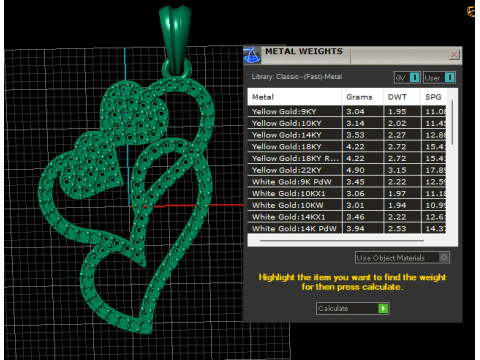Click the pendant bail at top
Viewport: 480px width, 360px height.
tap(176, 40)
